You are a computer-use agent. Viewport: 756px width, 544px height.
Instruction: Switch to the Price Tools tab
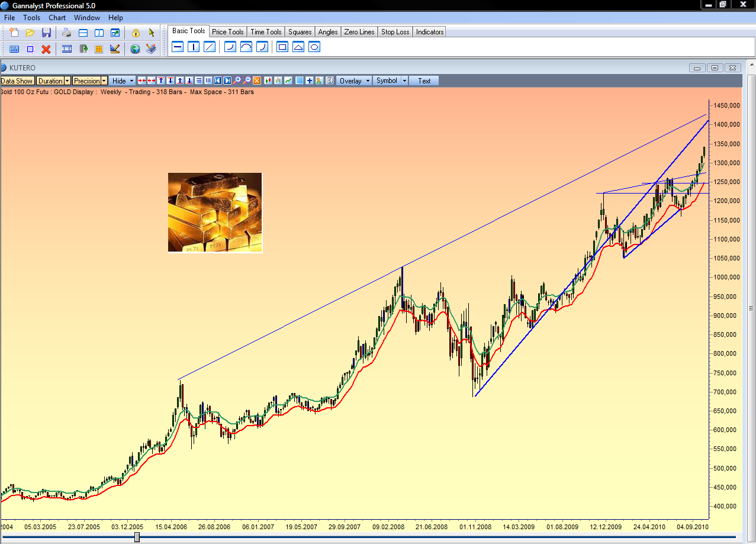coord(227,32)
